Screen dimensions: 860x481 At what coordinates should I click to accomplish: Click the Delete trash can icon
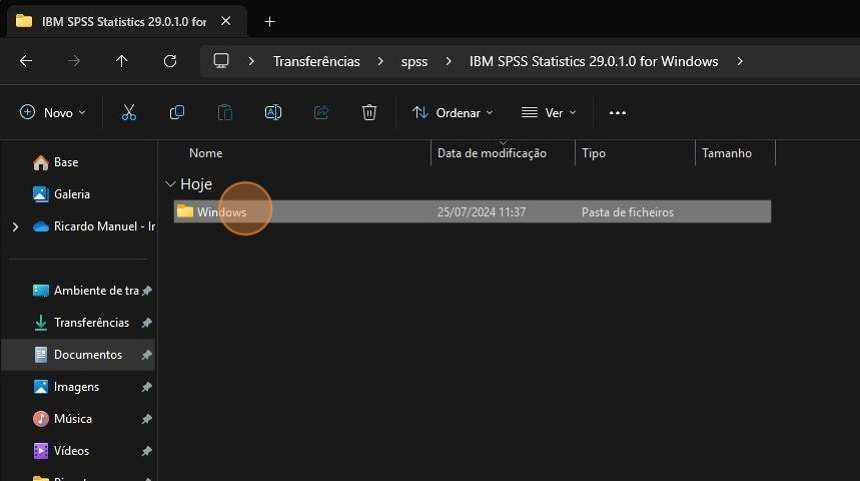pyautogui.click(x=369, y=112)
